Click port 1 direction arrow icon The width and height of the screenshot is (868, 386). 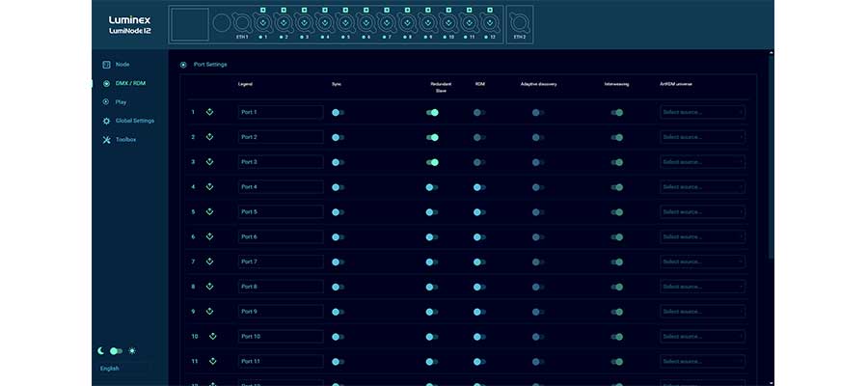pyautogui.click(x=209, y=112)
